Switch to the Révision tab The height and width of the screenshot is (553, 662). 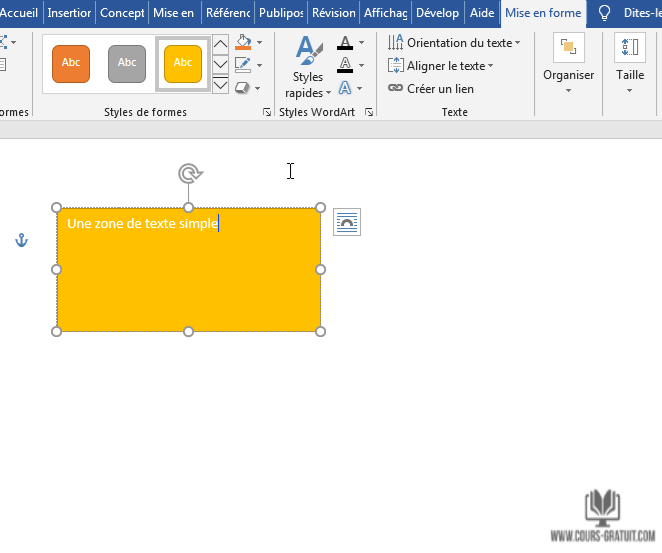(333, 13)
